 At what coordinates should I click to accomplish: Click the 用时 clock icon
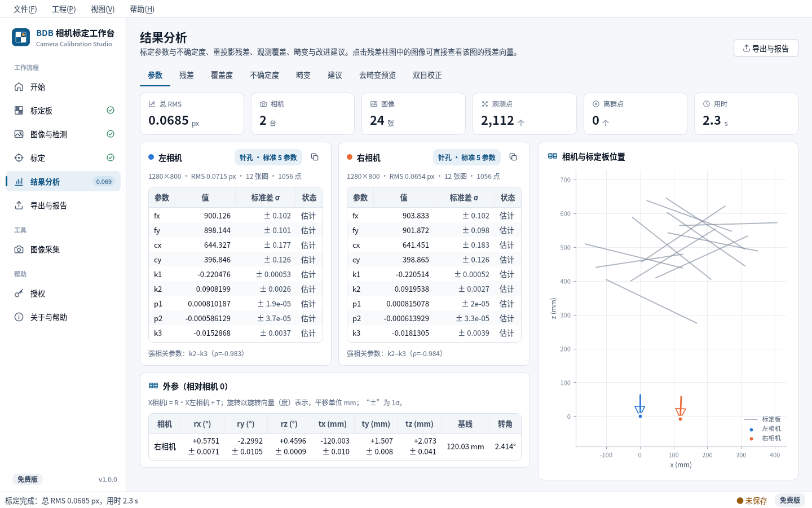tap(707, 104)
